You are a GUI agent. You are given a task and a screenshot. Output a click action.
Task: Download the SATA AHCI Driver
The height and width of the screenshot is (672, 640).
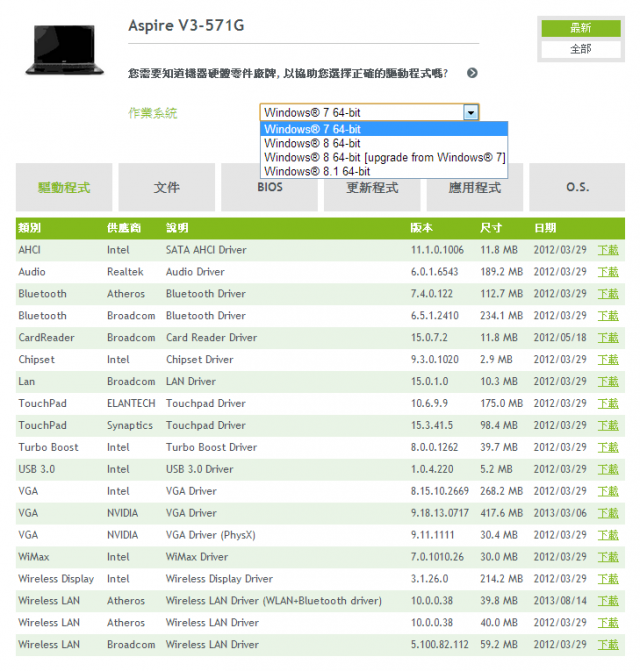pos(608,250)
